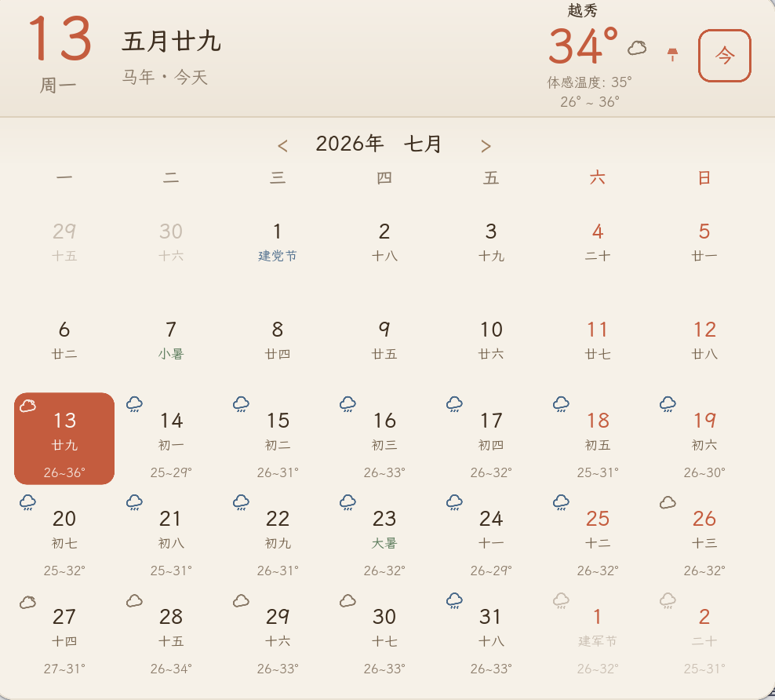
Task: Click the 26~34° forecast on July 28
Action: pos(171,669)
